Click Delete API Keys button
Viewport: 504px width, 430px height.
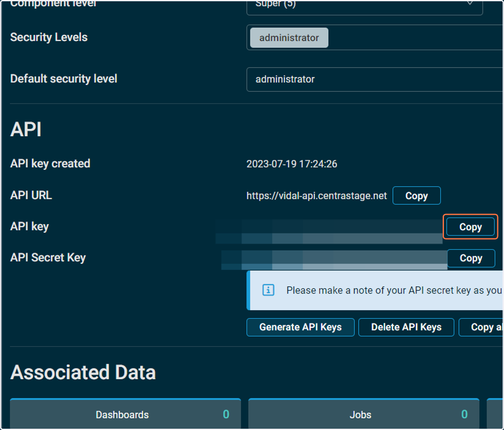(406, 327)
